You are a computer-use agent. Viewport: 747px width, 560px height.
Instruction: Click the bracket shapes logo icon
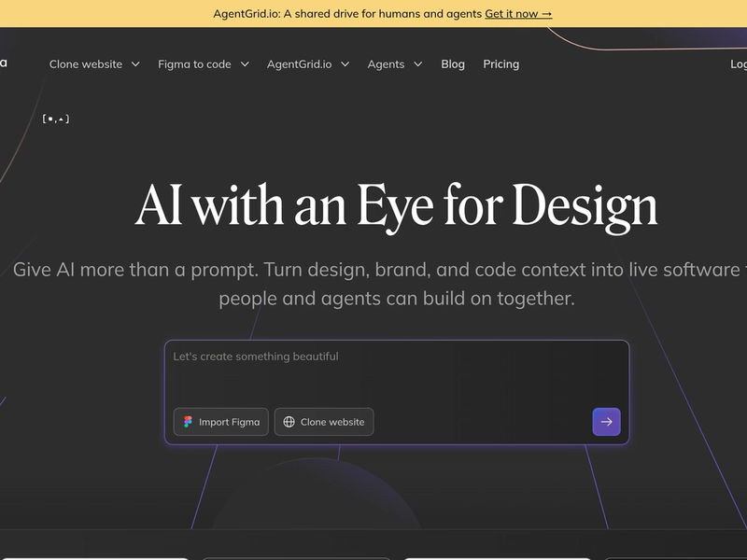[56, 119]
